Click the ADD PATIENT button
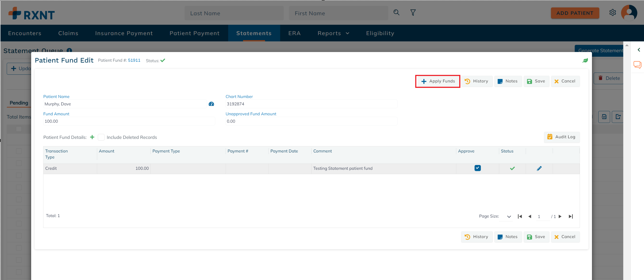644x280 pixels. click(x=575, y=13)
